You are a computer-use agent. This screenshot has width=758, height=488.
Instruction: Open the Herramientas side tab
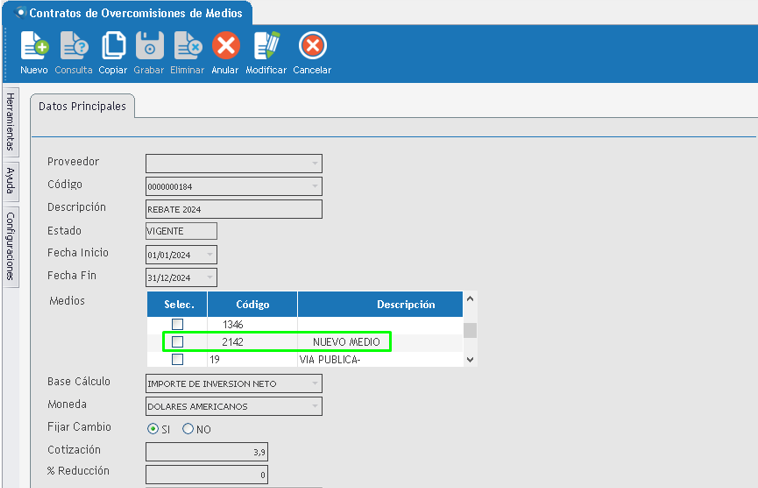point(11,121)
